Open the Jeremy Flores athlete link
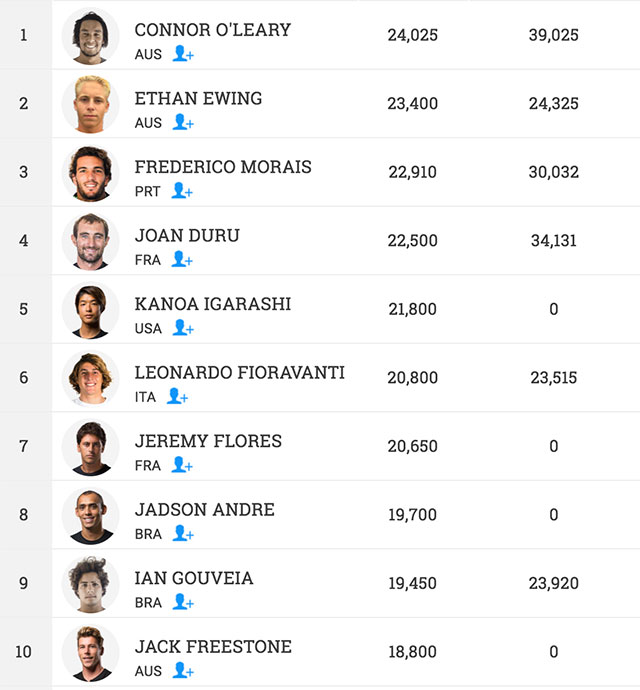Image resolution: width=640 pixels, height=690 pixels. [x=208, y=441]
